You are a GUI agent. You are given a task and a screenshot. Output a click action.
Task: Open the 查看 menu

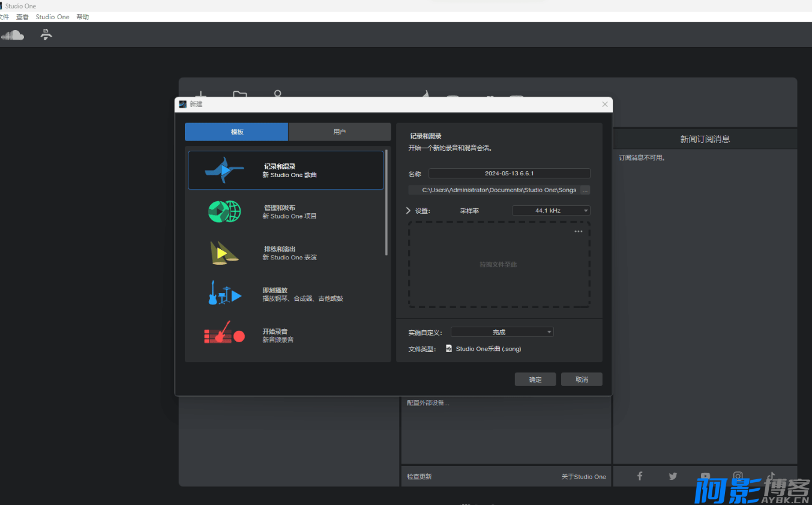22,17
